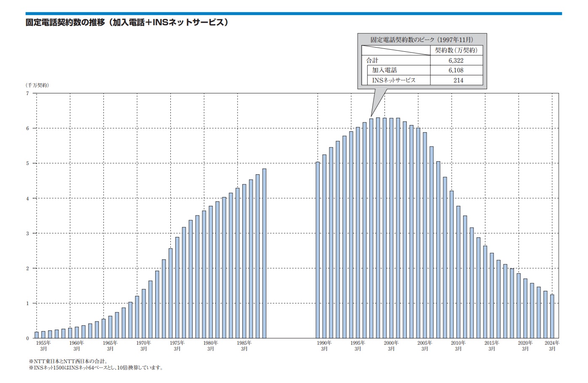This screenshot has width=588, height=383.
Task: Select the INSネットサービス value 214 cell
Action: (458, 80)
